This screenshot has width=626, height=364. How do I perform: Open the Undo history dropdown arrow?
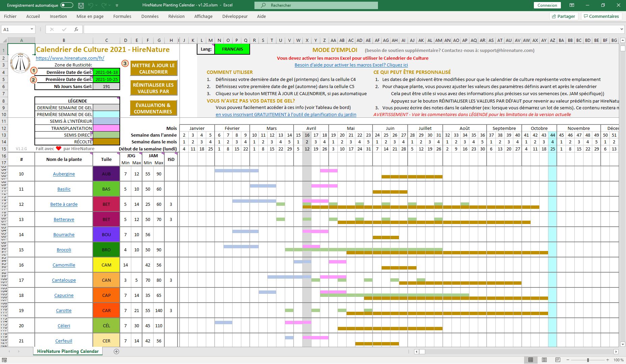97,5
